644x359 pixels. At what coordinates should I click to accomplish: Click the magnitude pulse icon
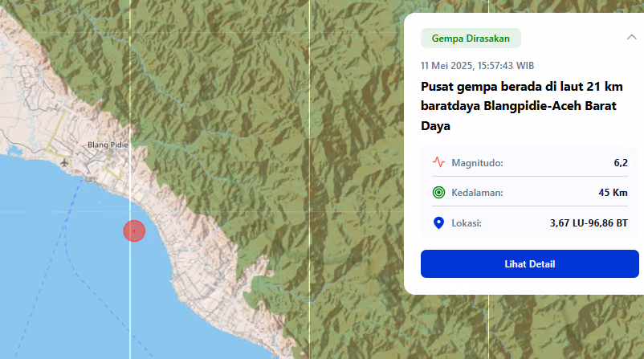438,162
